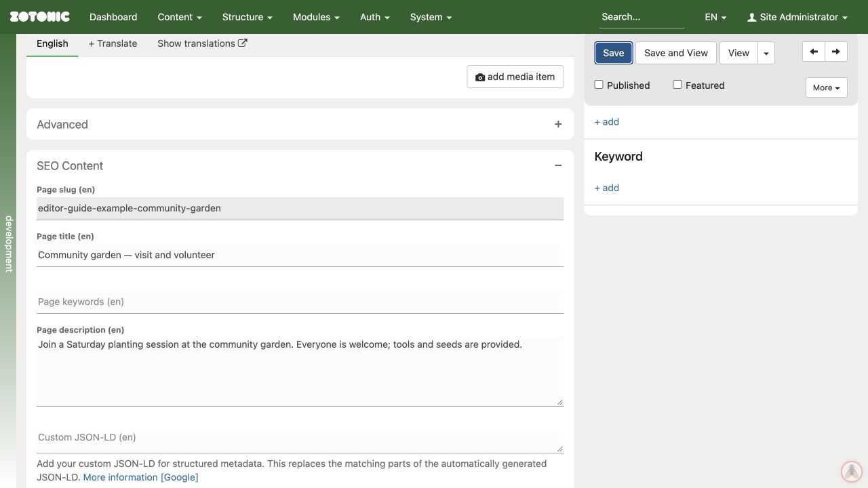Click the Save button
The image size is (868, 488).
614,53
